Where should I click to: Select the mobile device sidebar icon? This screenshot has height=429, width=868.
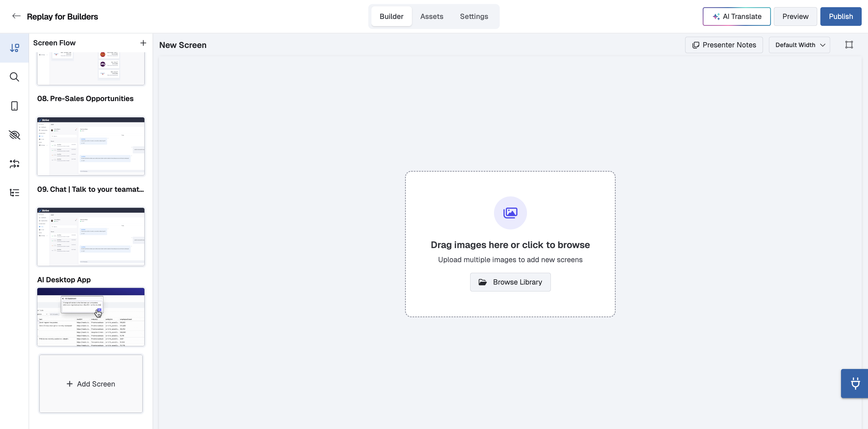(x=14, y=106)
